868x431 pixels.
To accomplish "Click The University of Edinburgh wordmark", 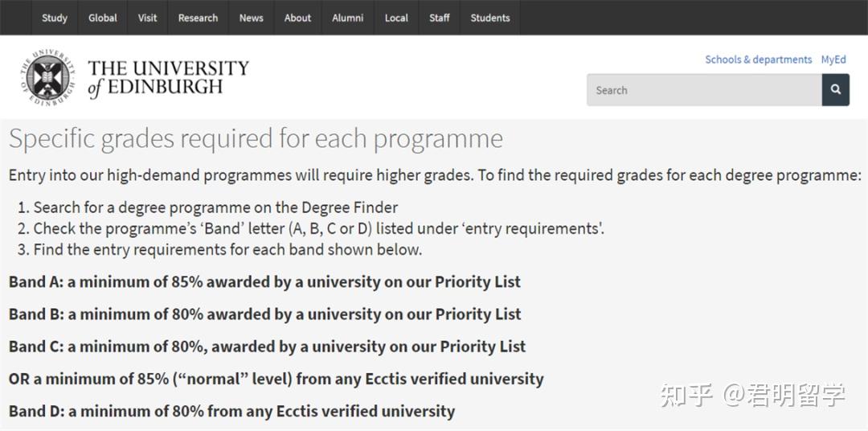I will 168,78.
